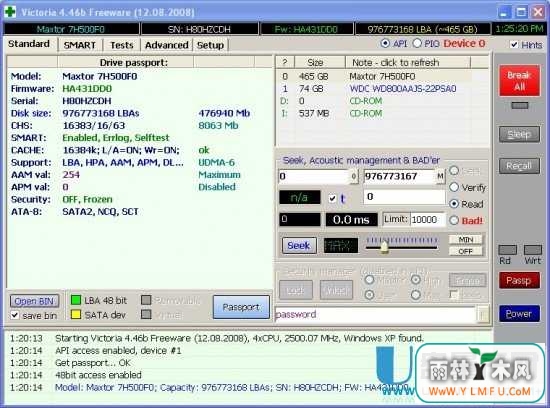This screenshot has height=408, width=550.
Task: Toggle the Hints checkbox
Action: (x=514, y=45)
